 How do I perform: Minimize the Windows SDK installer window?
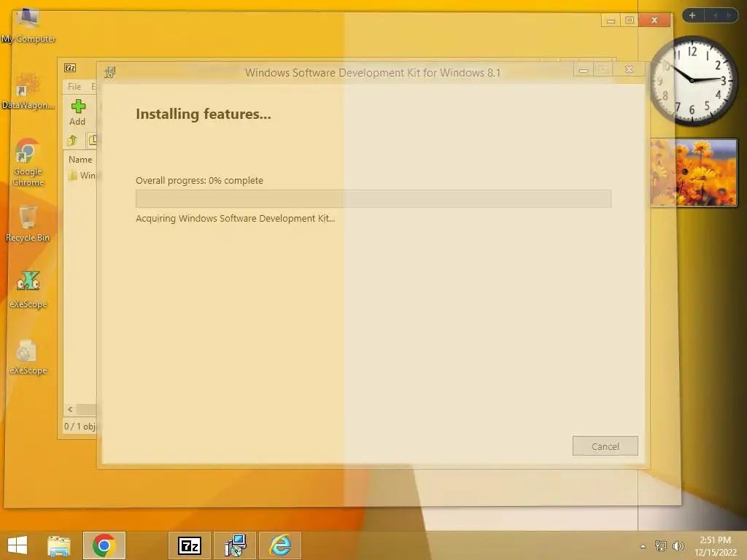click(583, 70)
